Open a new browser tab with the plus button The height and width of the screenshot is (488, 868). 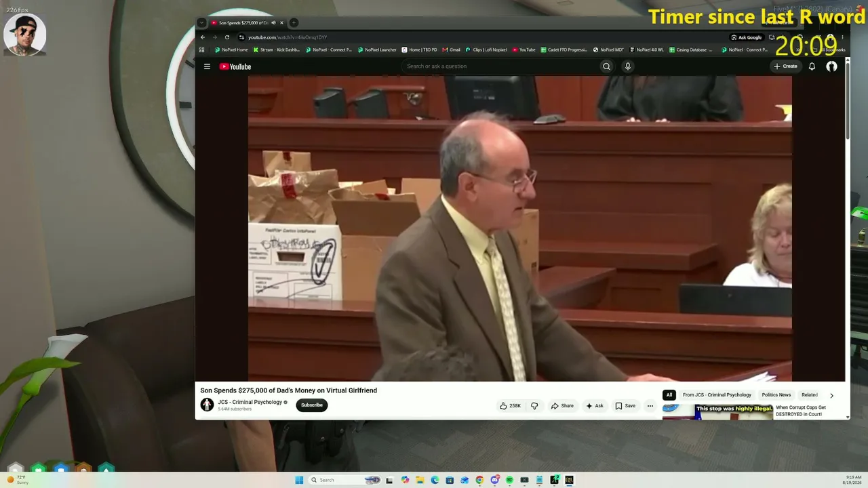[x=294, y=23]
